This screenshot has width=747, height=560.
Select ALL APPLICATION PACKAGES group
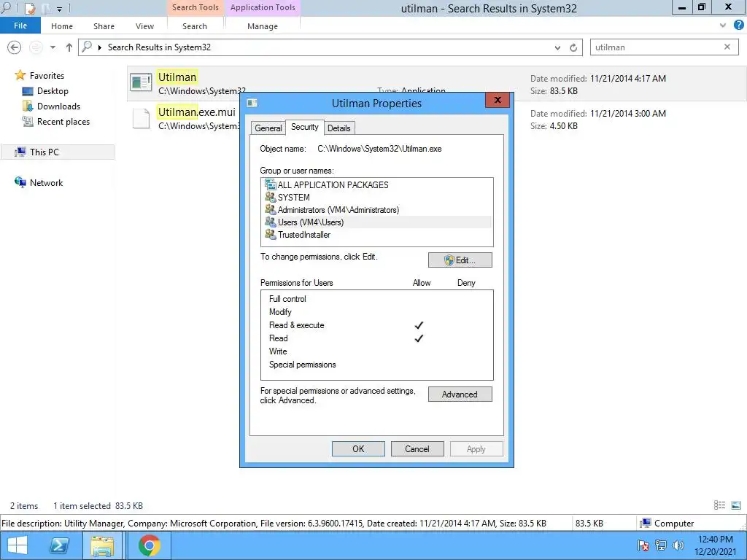tap(377, 184)
